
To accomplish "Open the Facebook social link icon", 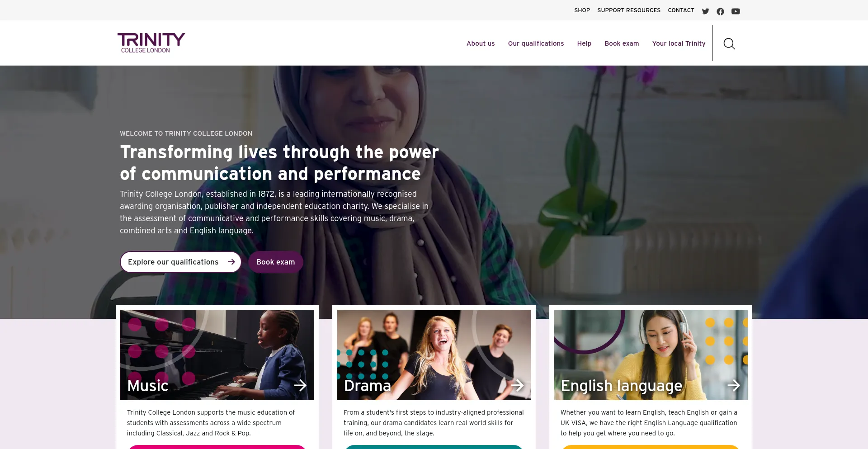I will click(720, 11).
